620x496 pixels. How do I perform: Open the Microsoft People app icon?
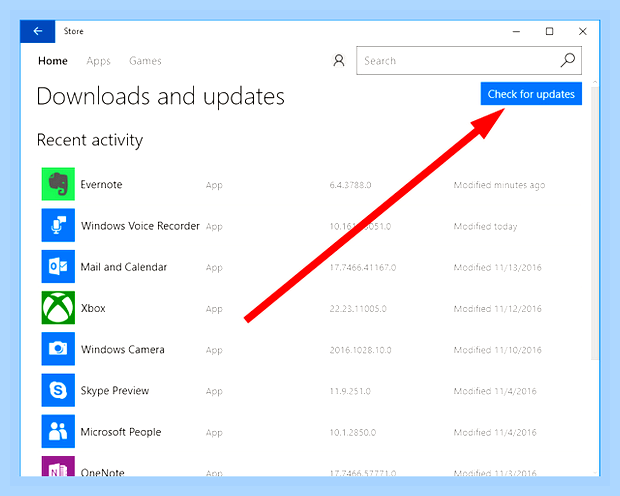pyautogui.click(x=58, y=431)
